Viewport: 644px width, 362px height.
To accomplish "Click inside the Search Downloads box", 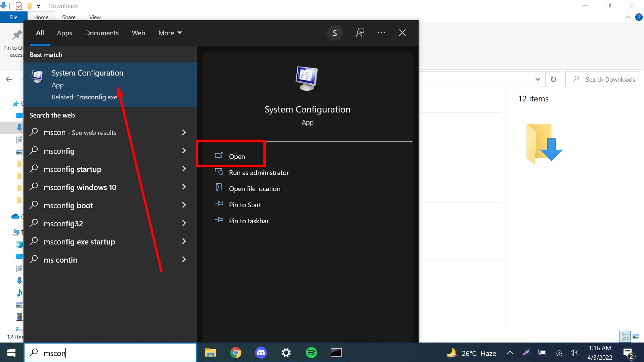I will click(x=610, y=79).
